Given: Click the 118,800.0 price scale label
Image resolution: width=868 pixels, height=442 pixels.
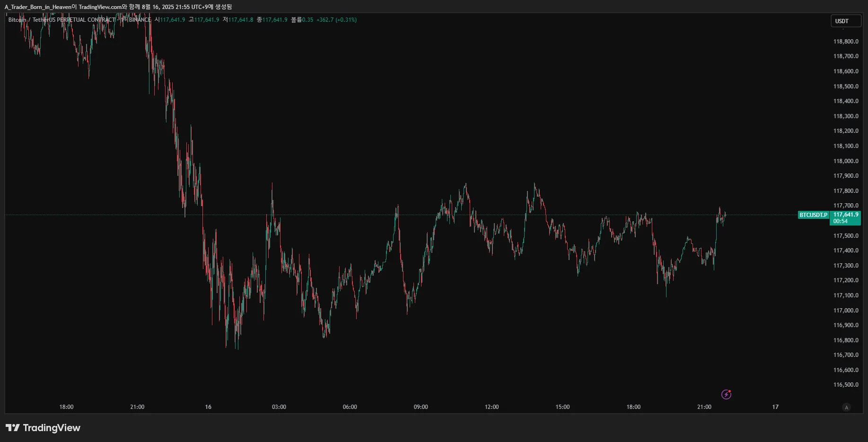Looking at the screenshot, I should [x=846, y=42].
